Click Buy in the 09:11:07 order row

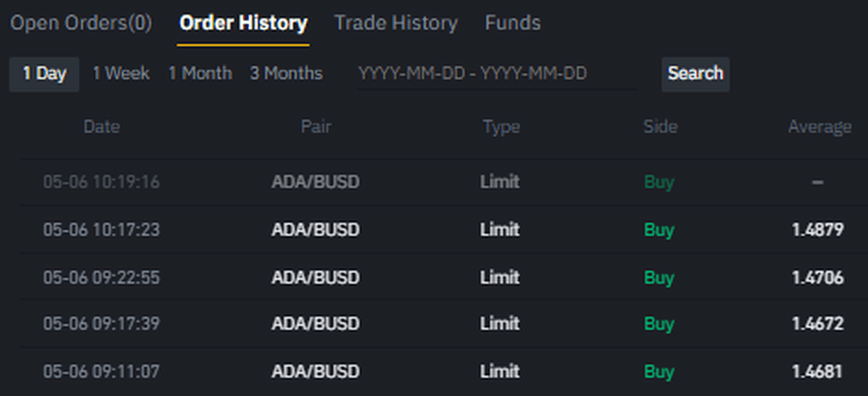(x=659, y=371)
